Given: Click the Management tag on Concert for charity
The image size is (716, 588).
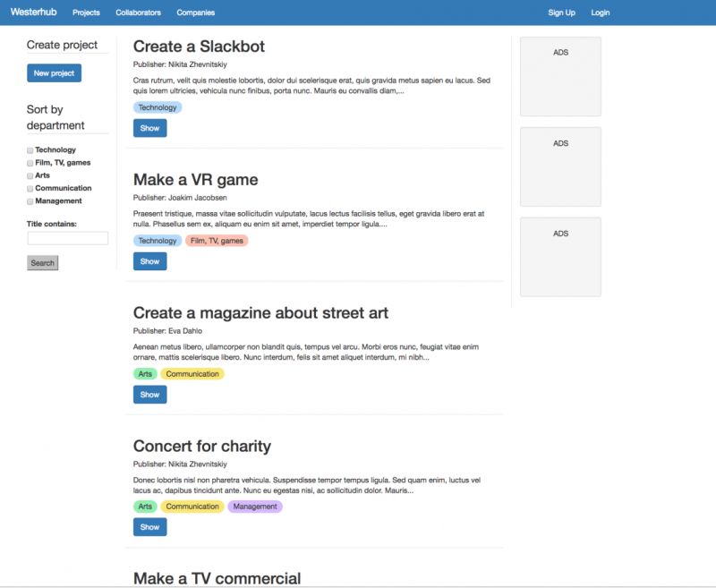Looking at the screenshot, I should (256, 506).
